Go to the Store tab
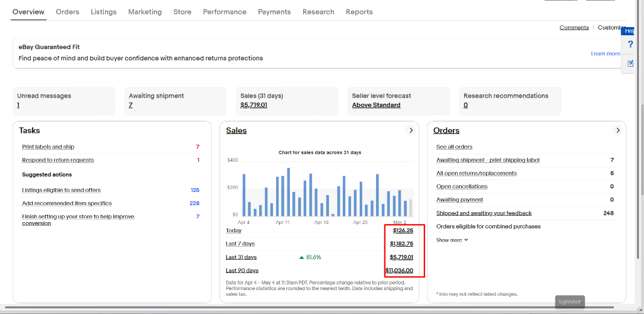 (x=182, y=12)
